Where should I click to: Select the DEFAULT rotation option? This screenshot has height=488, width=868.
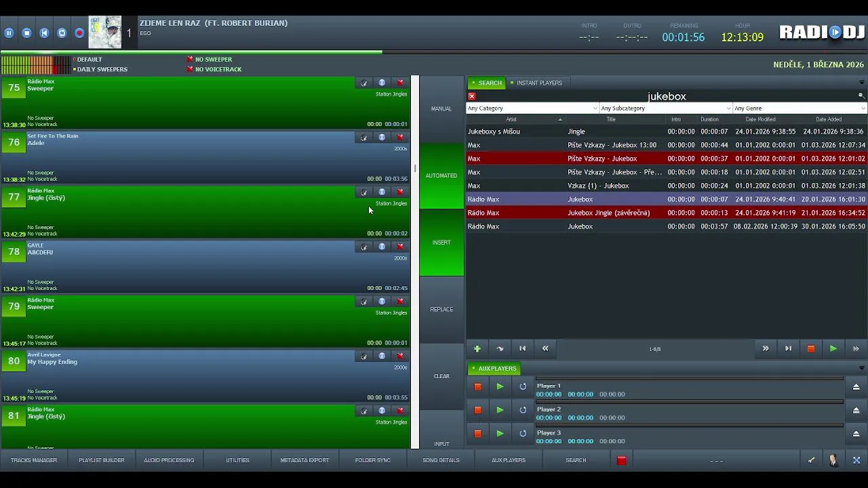[x=87, y=60]
